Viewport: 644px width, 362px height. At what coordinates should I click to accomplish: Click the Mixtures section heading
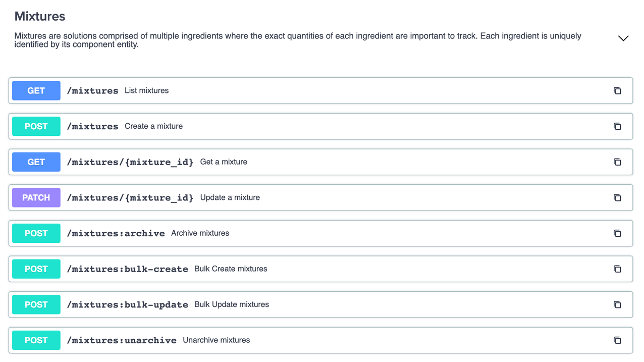pyautogui.click(x=39, y=16)
